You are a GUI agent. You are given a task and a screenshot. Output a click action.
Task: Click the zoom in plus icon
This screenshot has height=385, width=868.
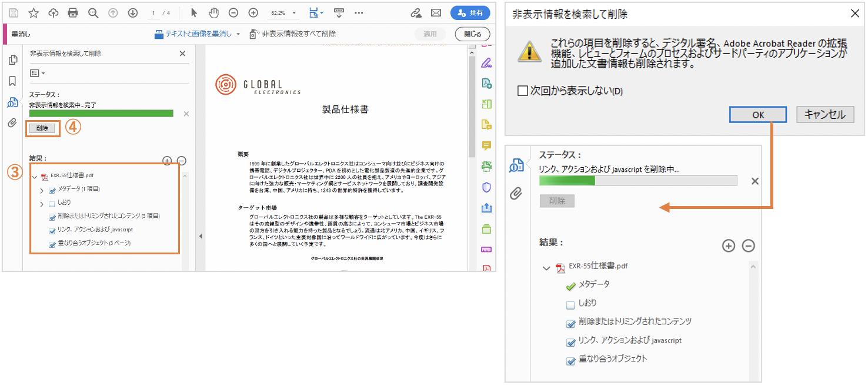point(253,12)
